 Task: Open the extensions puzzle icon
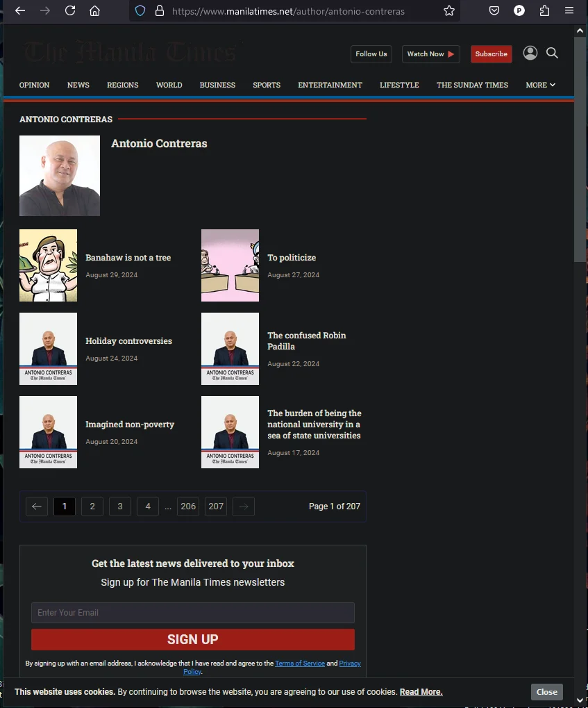[545, 10]
